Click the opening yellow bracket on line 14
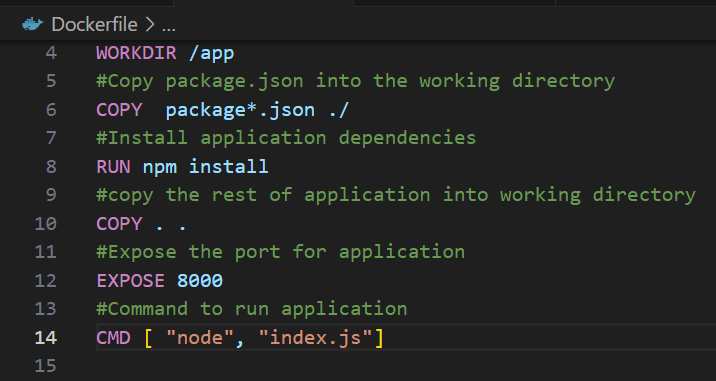716x381 pixels. 148,338
